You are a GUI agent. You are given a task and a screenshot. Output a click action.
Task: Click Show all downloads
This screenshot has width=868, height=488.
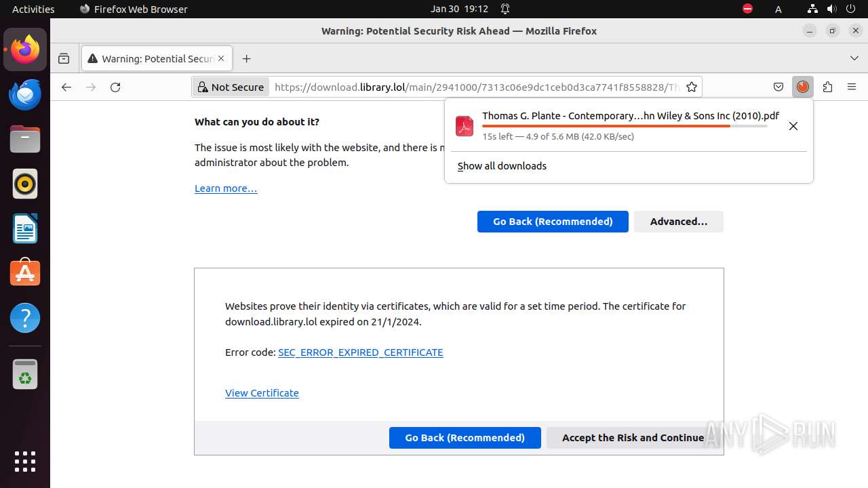pos(502,166)
